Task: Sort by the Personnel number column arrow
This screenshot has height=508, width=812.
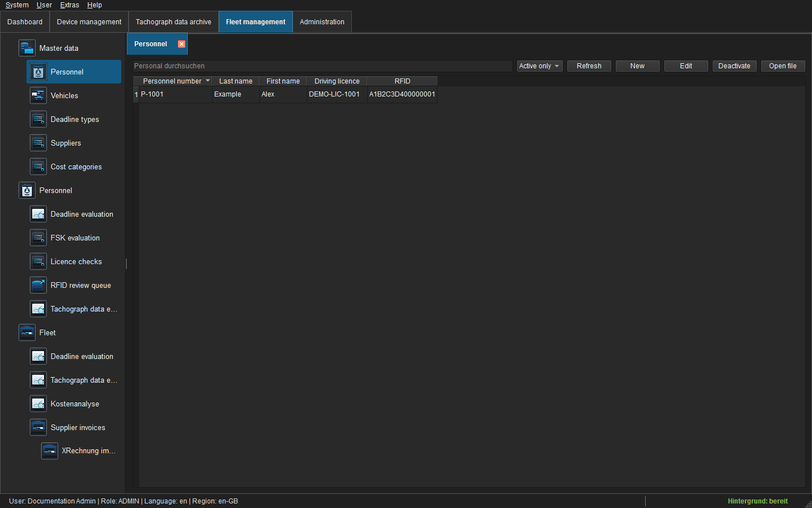Action: [x=208, y=81]
